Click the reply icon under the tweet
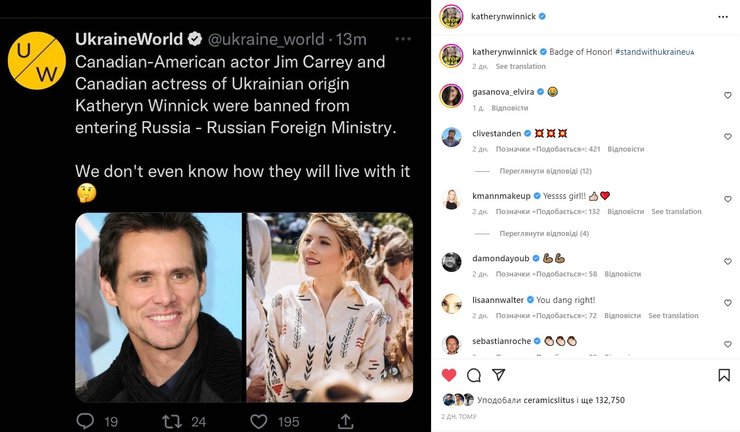 86,421
